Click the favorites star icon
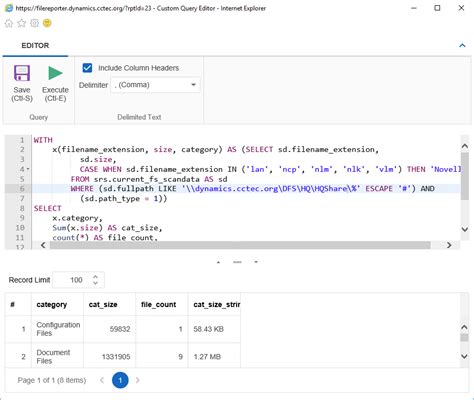474x400 pixels. 22,23
